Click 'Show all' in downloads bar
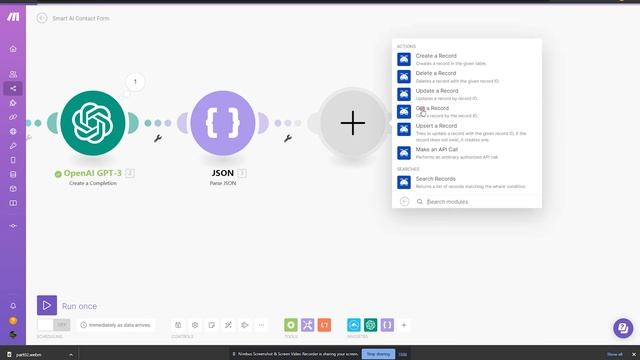 (615, 354)
